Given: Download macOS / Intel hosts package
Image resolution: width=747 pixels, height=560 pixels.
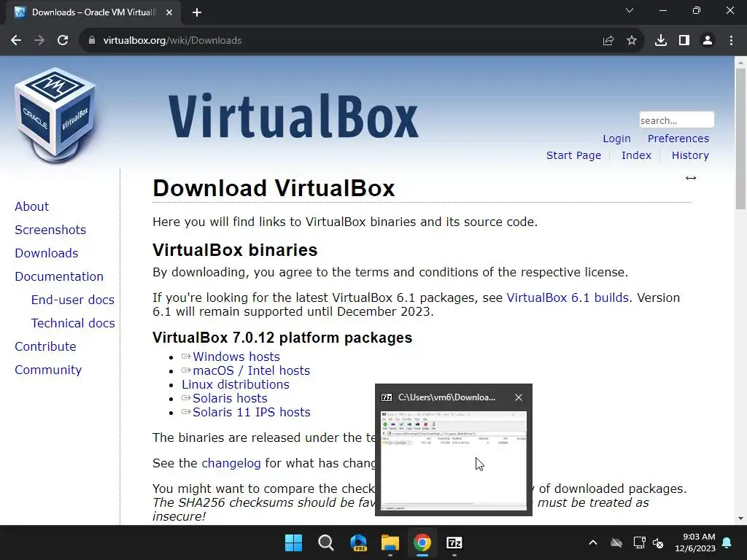Looking at the screenshot, I should 251,370.
